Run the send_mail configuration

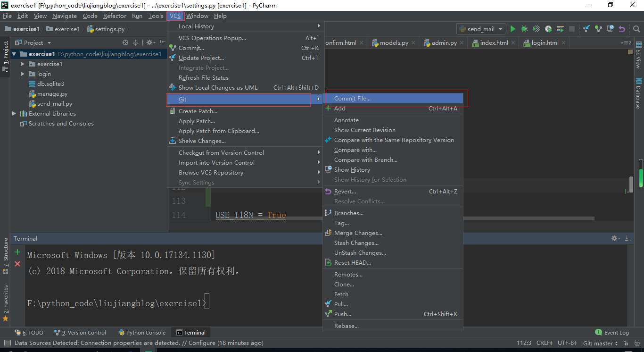[513, 29]
